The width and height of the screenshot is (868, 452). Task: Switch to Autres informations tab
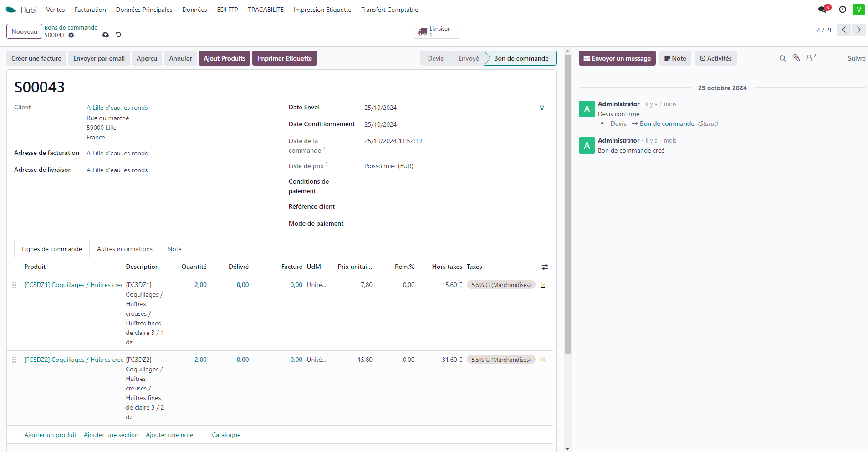[x=124, y=249]
